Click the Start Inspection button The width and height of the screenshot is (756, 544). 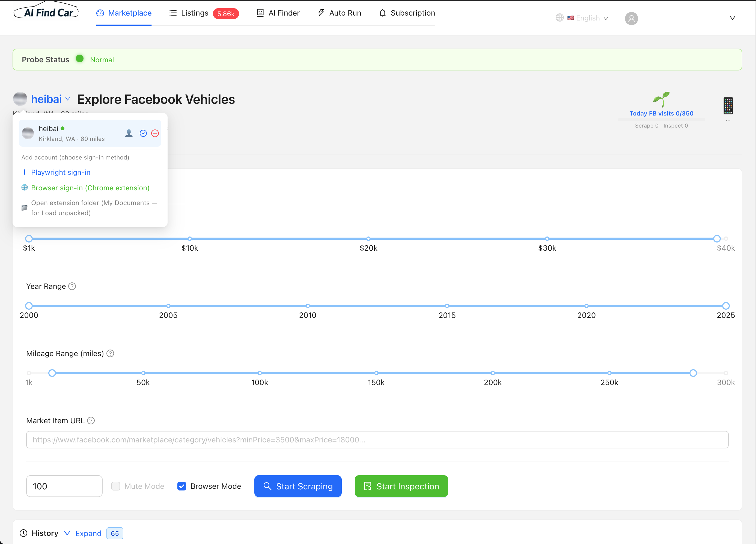401,486
